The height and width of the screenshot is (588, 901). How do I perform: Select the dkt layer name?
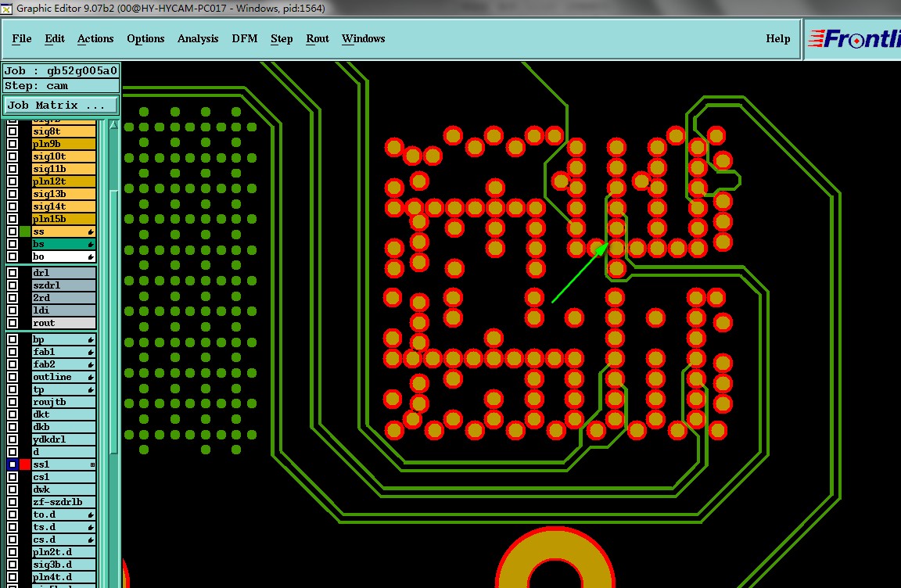click(64, 414)
